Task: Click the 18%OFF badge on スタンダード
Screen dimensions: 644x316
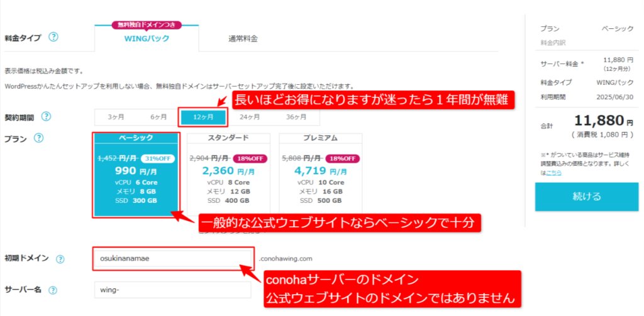Action: click(x=250, y=158)
